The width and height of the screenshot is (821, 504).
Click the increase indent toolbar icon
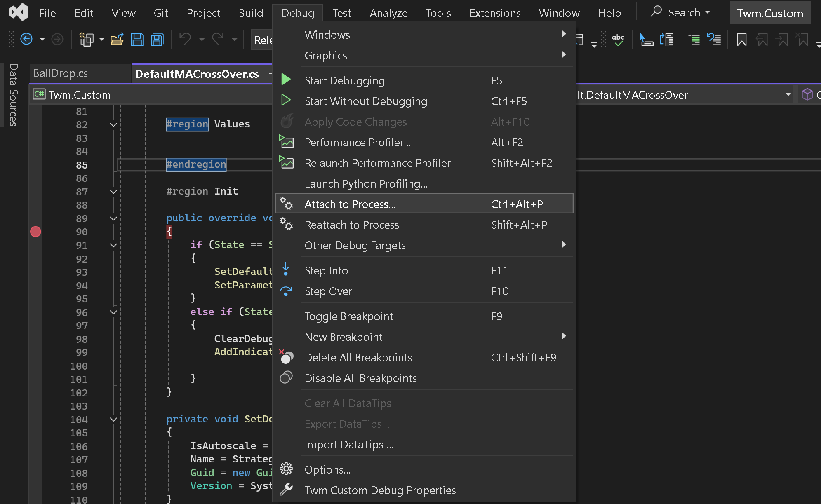coord(694,40)
